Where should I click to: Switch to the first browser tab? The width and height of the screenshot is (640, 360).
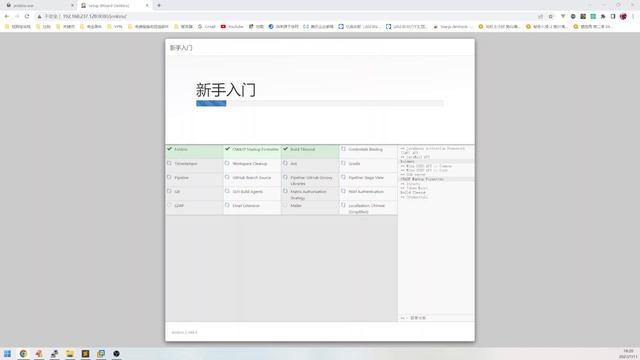coord(40,5)
